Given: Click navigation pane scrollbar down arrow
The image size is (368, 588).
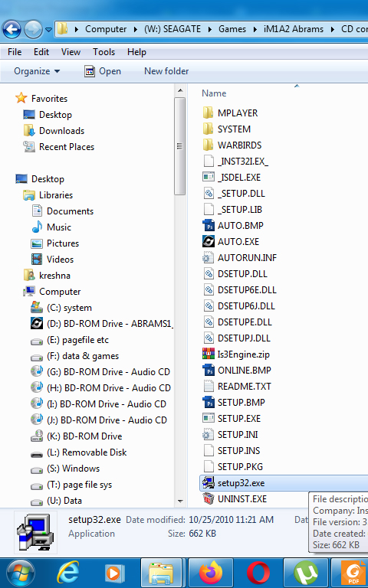Looking at the screenshot, I should (x=180, y=501).
